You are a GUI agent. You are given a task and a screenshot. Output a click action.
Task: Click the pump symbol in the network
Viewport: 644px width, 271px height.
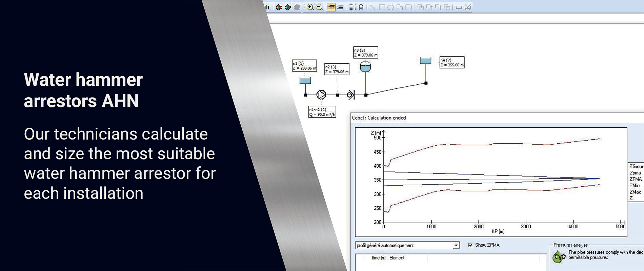(x=321, y=95)
